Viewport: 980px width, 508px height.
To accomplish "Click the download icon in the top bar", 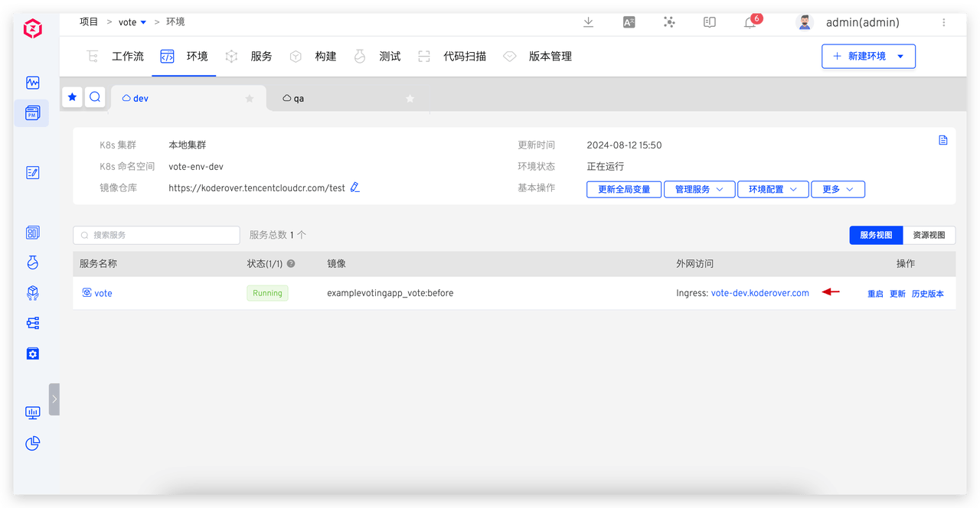I will [x=588, y=22].
